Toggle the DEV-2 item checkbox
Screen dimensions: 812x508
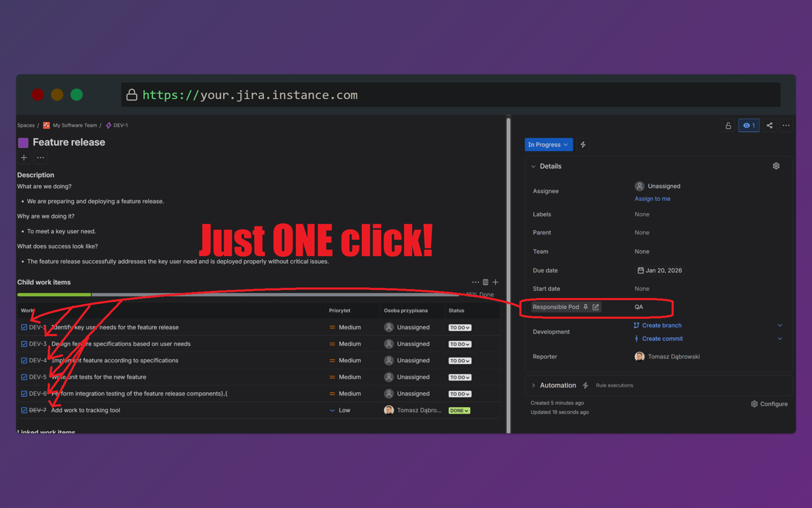[x=24, y=327]
